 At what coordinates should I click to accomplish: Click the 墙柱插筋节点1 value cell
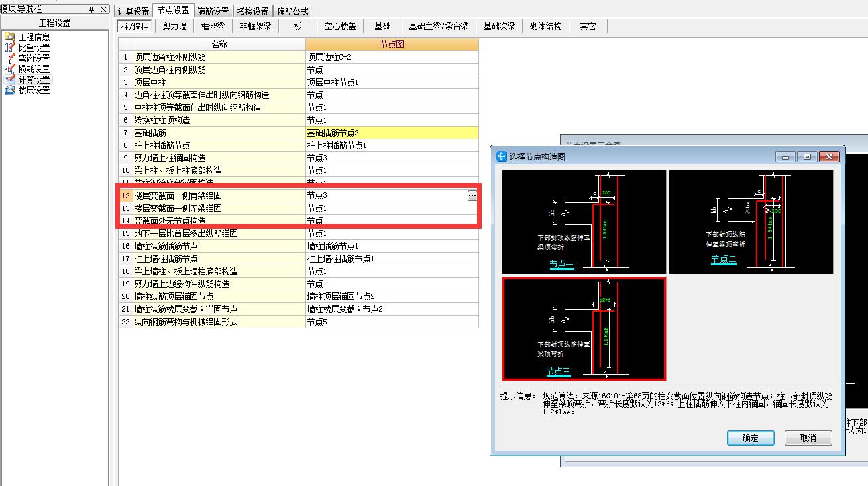(x=392, y=246)
